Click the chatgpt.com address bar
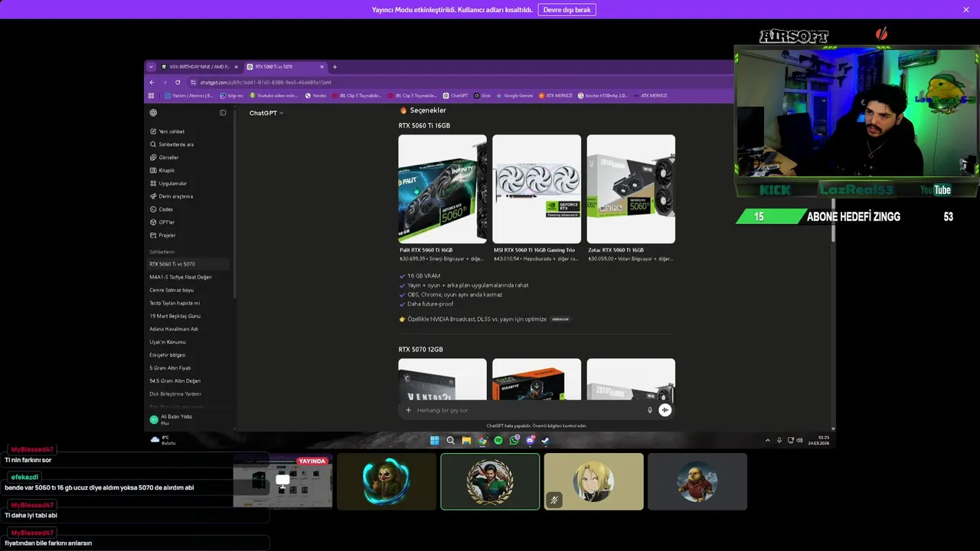The image size is (980, 551). click(459, 83)
